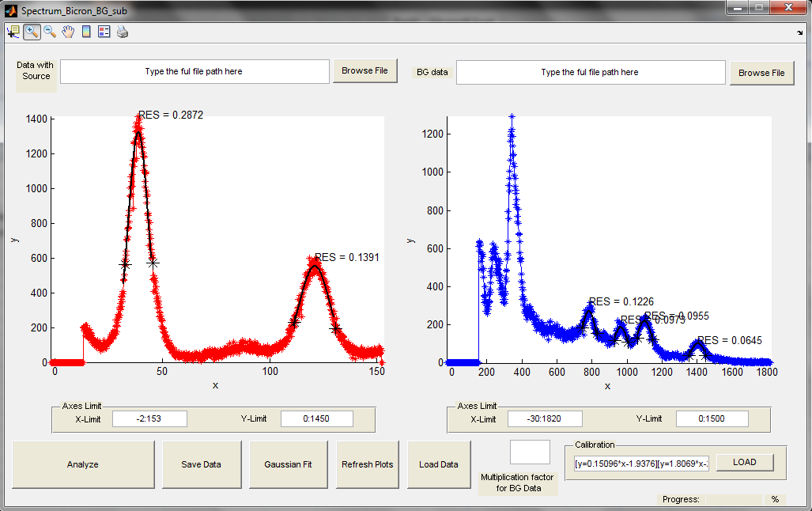Activate the Zoom In tool
This screenshot has width=812, height=511.
32,32
